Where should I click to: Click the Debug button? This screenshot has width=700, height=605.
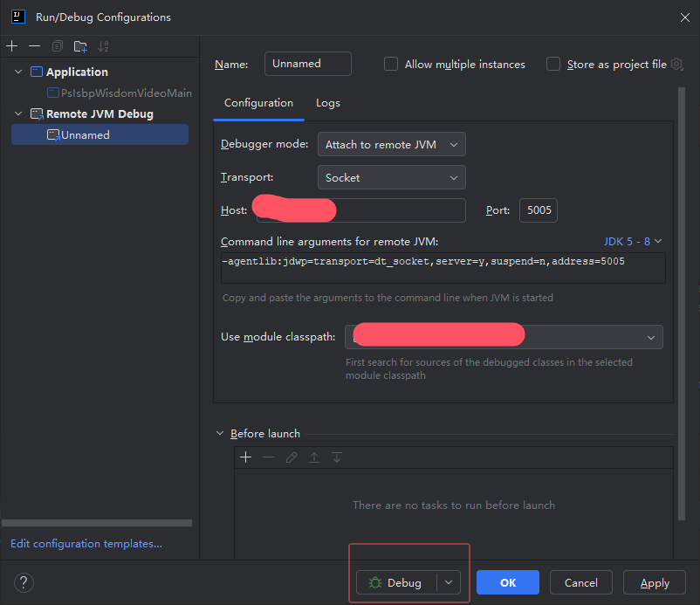click(396, 582)
